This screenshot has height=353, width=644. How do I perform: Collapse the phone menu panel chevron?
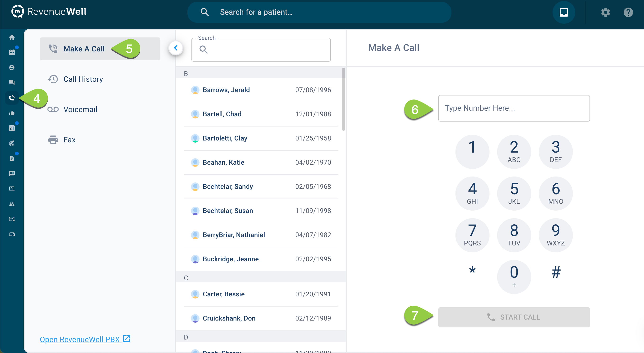176,48
